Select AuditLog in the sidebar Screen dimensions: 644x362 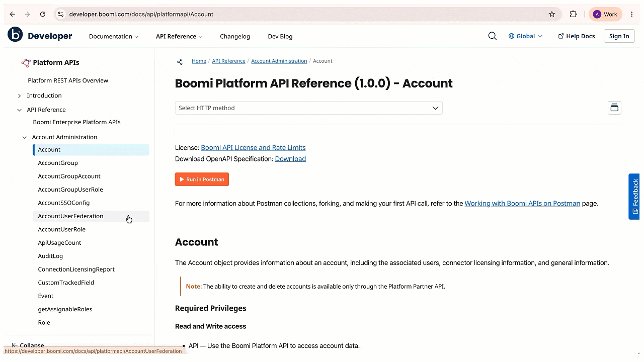[x=50, y=256]
